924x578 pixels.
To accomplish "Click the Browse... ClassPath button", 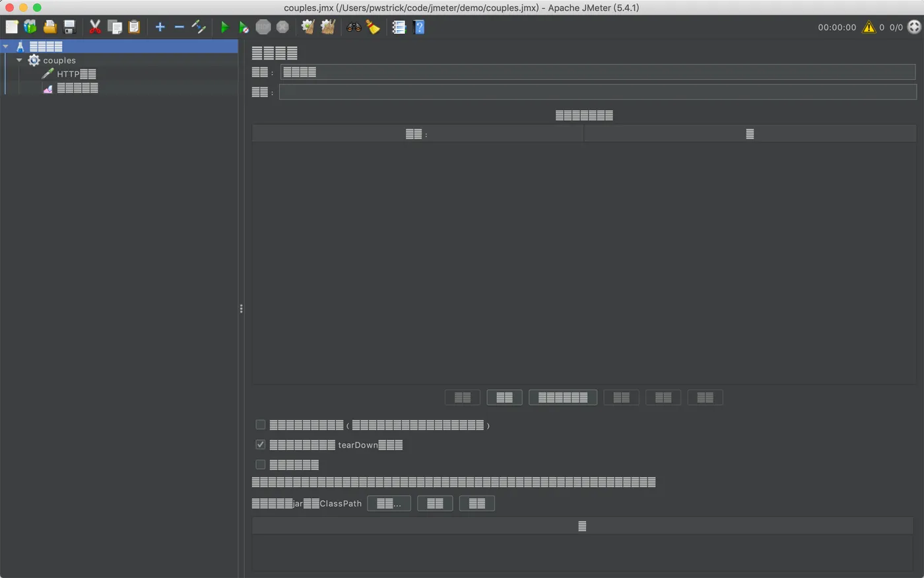I will (389, 503).
